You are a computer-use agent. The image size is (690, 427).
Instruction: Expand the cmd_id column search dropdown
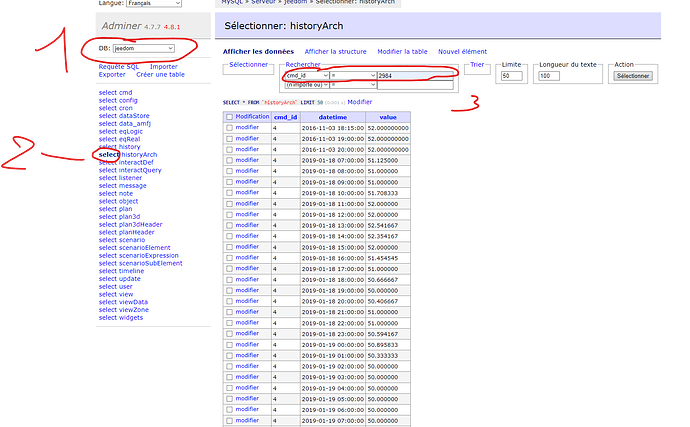pyautogui.click(x=306, y=75)
